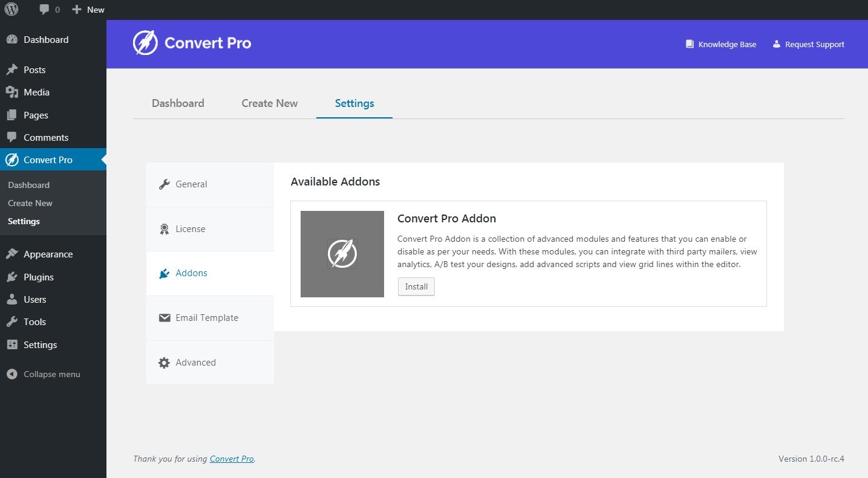Image resolution: width=868 pixels, height=478 pixels.
Task: Open the Advanced settings section
Action: tap(210, 363)
